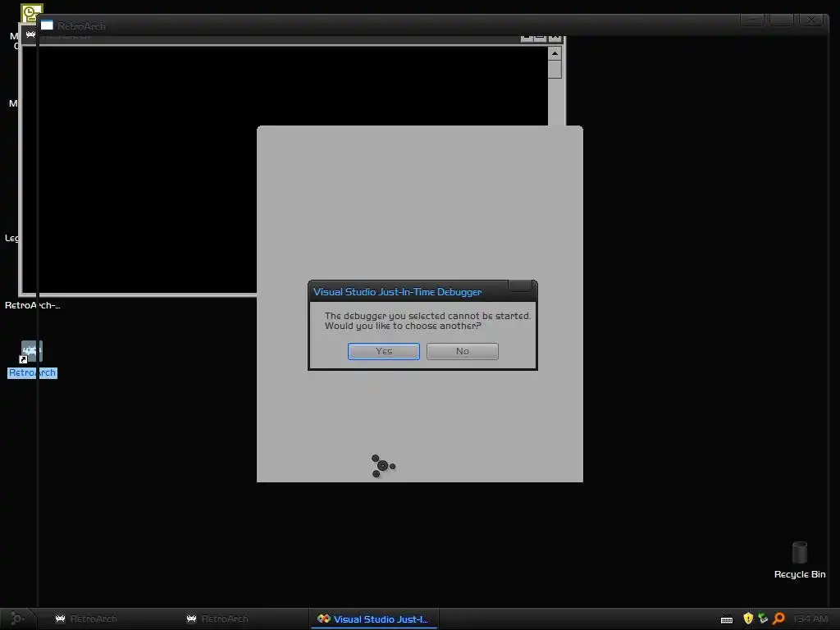Viewport: 840px width, 630px height.
Task: Click No in the Just-In-Time Debugger dialog
Action: click(463, 351)
